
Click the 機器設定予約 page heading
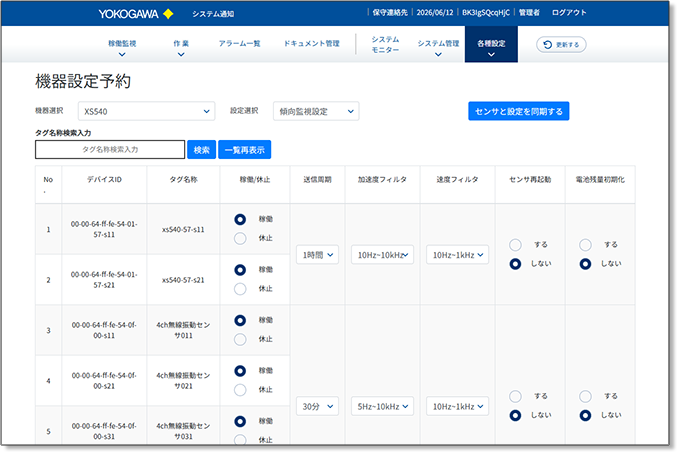(83, 81)
